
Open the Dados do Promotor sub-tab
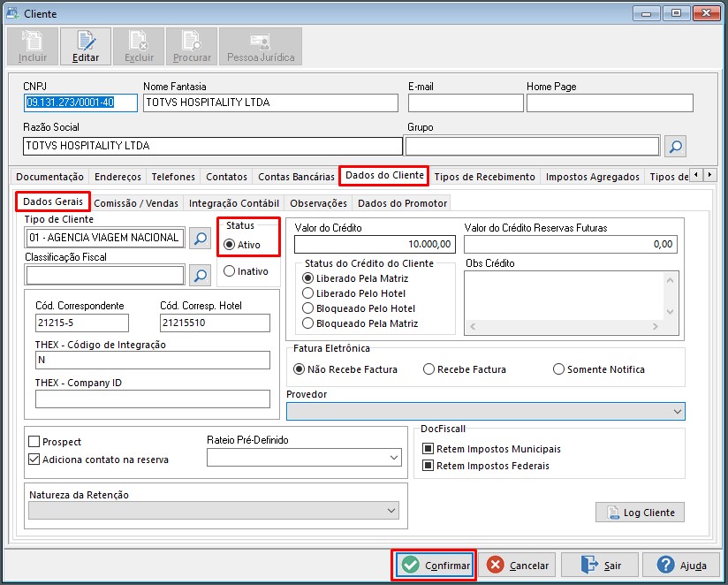(x=403, y=203)
